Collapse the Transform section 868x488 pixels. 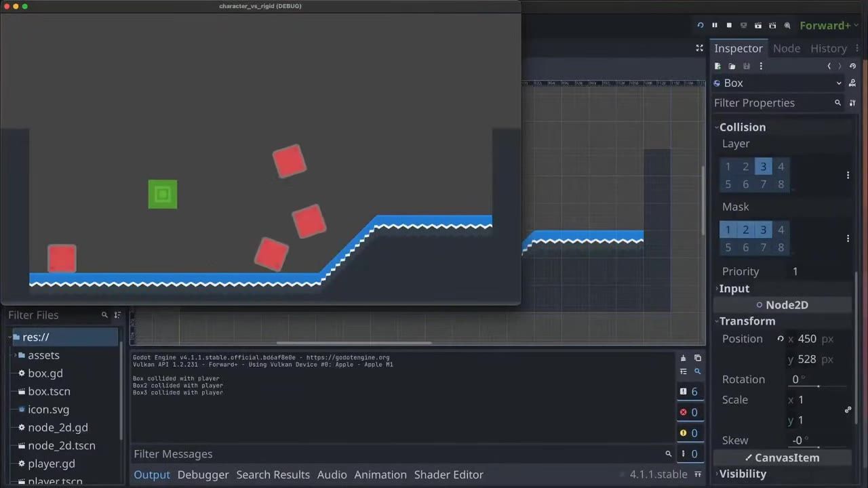747,321
